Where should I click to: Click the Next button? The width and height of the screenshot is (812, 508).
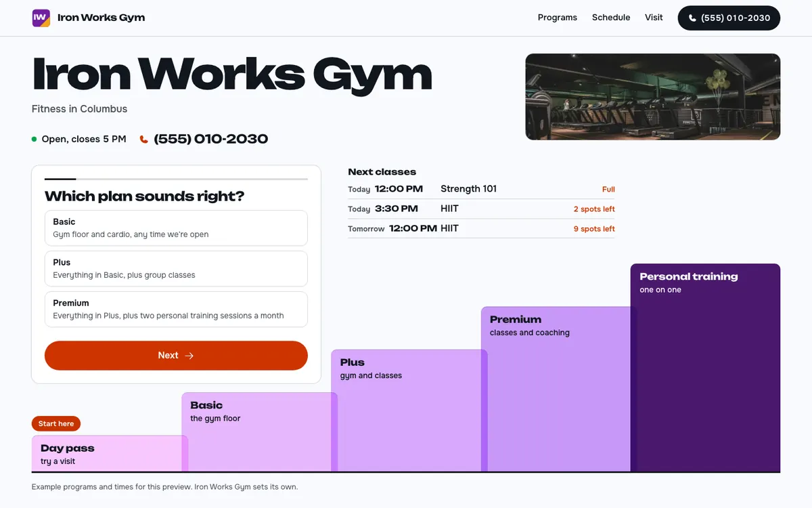click(x=176, y=356)
